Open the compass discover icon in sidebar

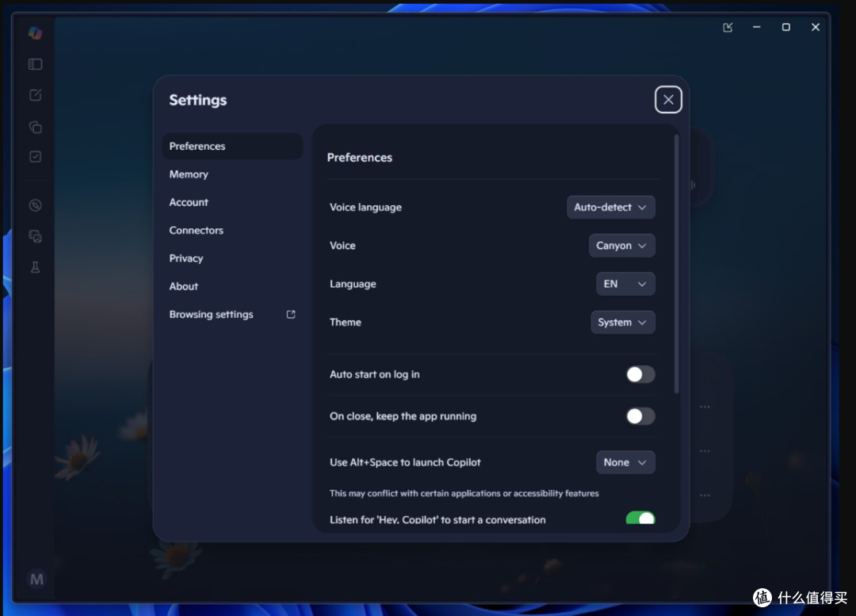click(x=36, y=205)
